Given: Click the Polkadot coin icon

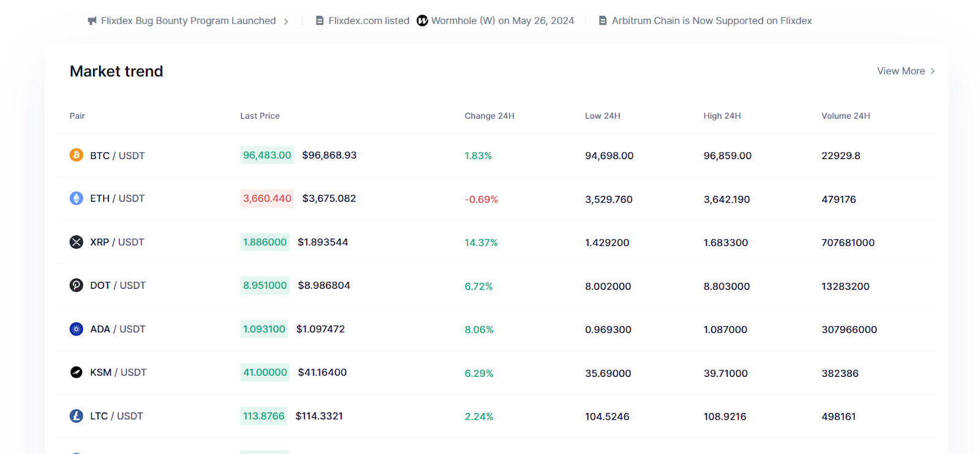Looking at the screenshot, I should 76,285.
